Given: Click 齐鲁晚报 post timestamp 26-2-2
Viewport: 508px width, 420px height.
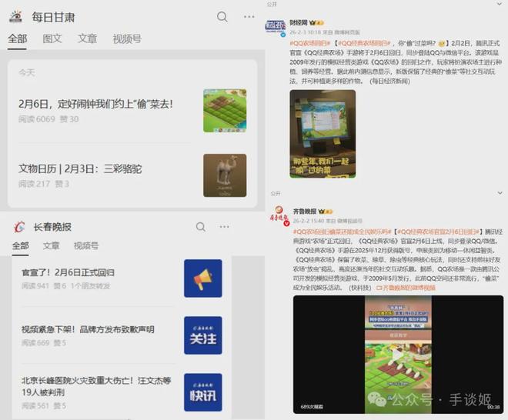Looking at the screenshot, I should coord(309,221).
